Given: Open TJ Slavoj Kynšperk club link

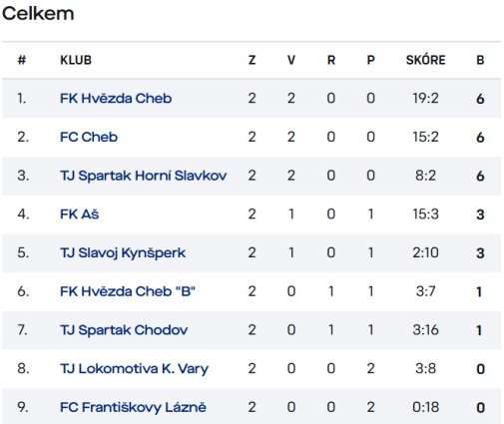Looking at the screenshot, I should point(123,253).
